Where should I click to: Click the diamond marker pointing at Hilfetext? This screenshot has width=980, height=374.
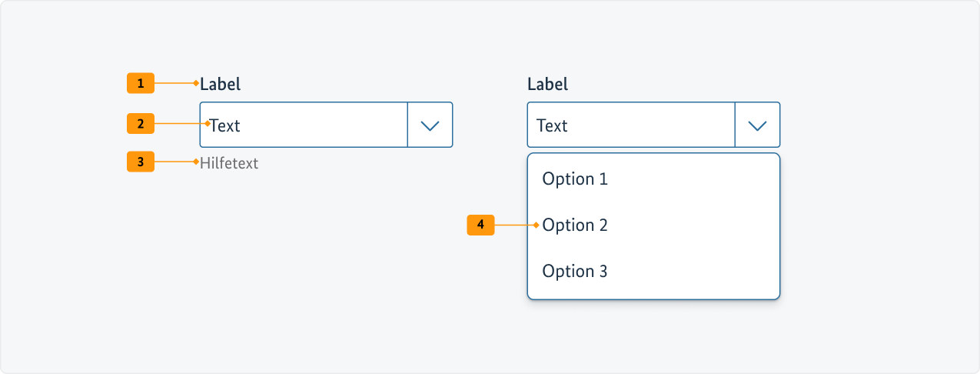point(196,162)
